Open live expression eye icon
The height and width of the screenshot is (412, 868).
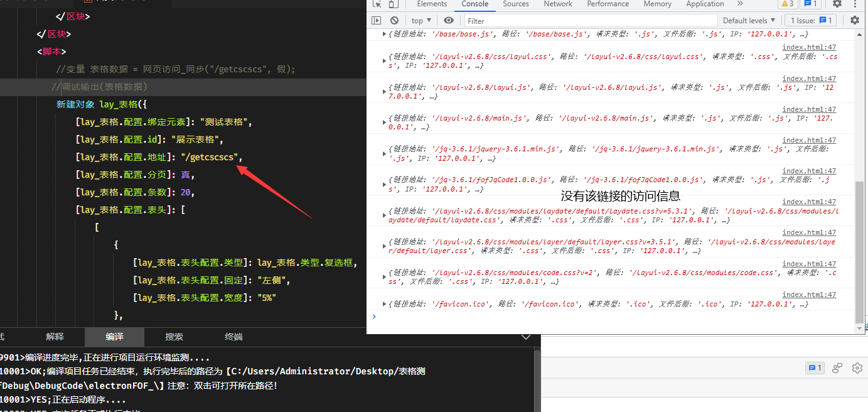pyautogui.click(x=448, y=20)
